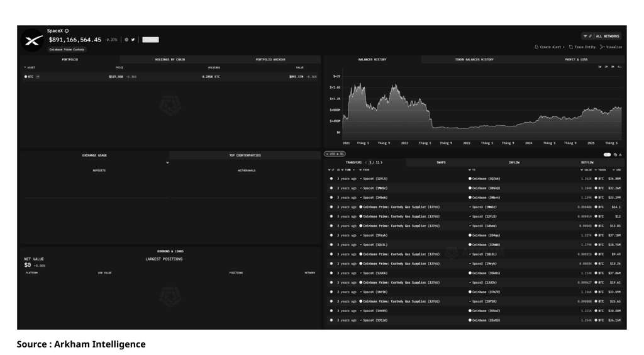The height and width of the screenshot is (355, 644).
Task: Set chart range to 1M
Action: (x=606, y=67)
